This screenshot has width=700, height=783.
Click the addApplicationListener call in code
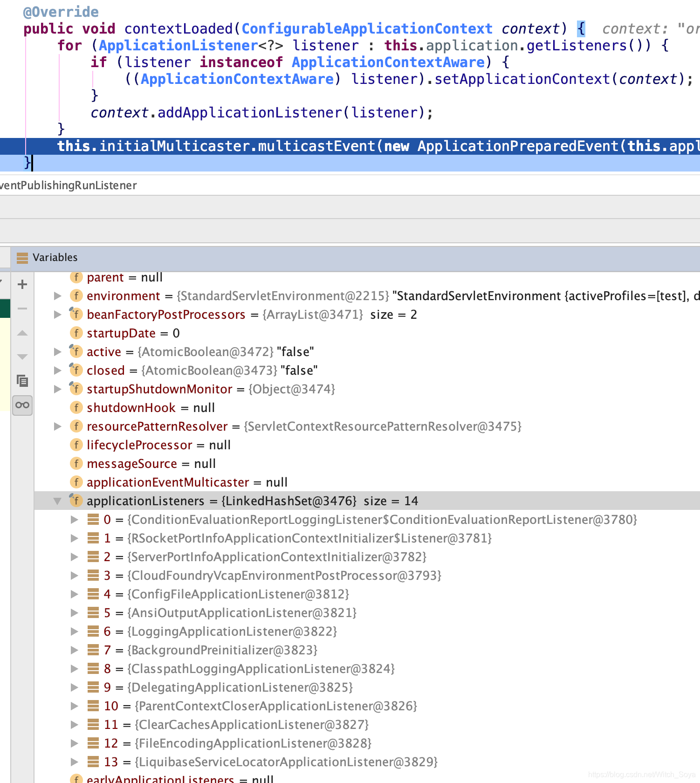249,113
